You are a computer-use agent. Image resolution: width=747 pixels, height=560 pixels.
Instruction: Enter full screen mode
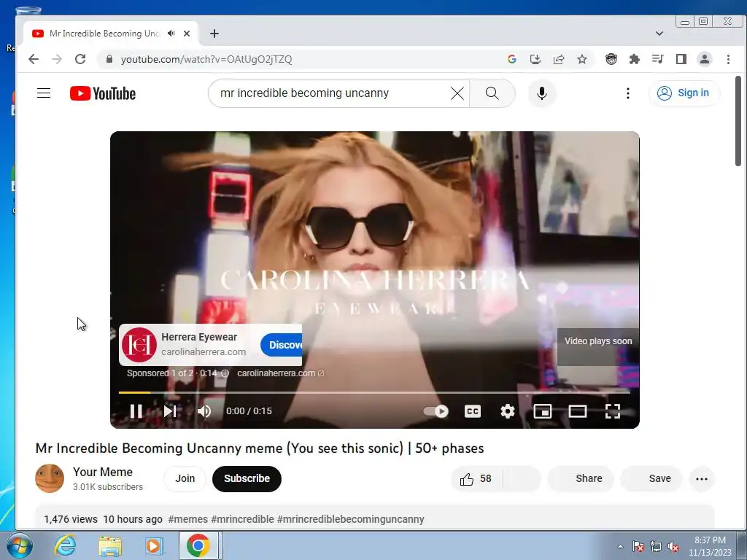pos(613,411)
